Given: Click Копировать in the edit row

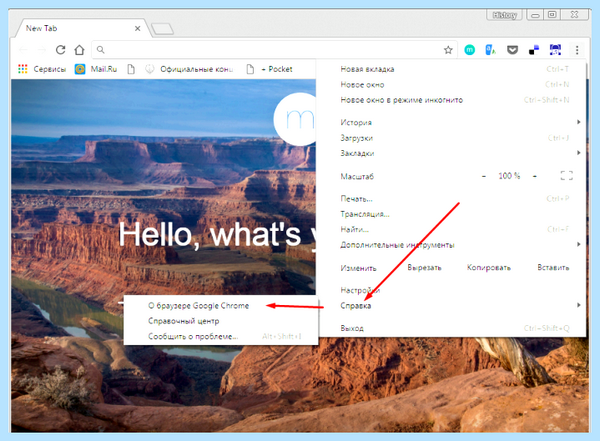Looking at the screenshot, I should pyautogui.click(x=489, y=268).
